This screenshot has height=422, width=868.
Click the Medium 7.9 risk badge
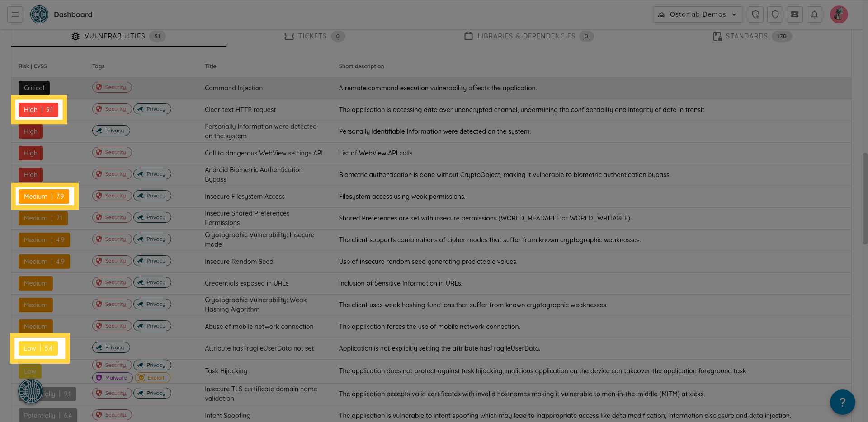[44, 197]
